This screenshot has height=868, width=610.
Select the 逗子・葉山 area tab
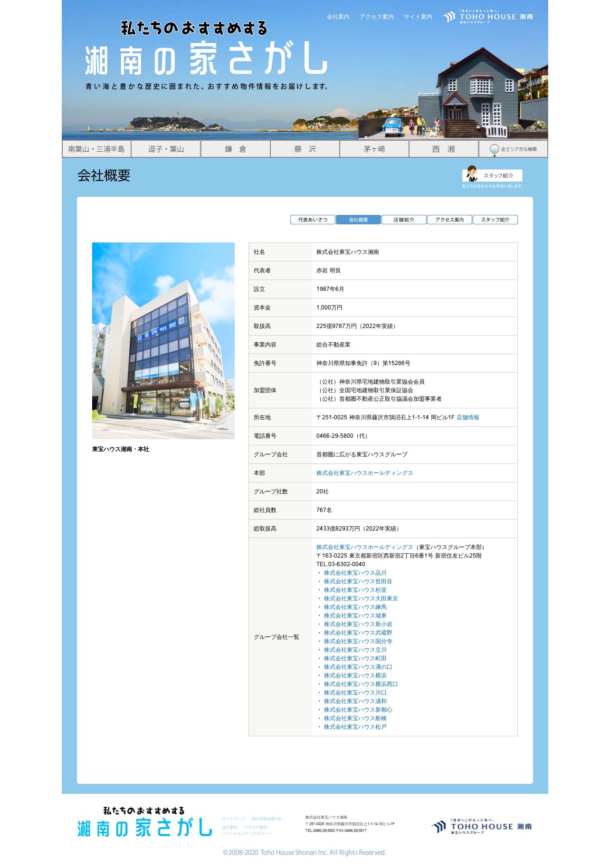[x=166, y=149]
